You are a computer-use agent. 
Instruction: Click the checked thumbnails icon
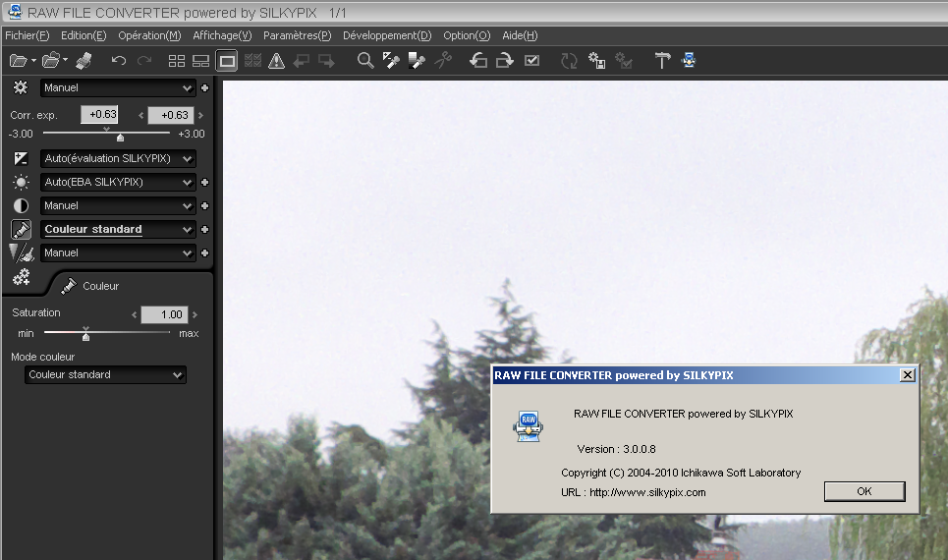click(x=252, y=61)
